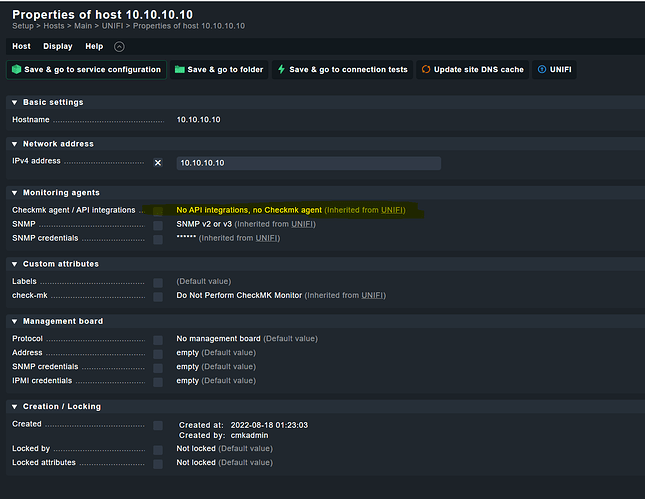The width and height of the screenshot is (645, 499).
Task: Open the Display menu
Action: [57, 46]
